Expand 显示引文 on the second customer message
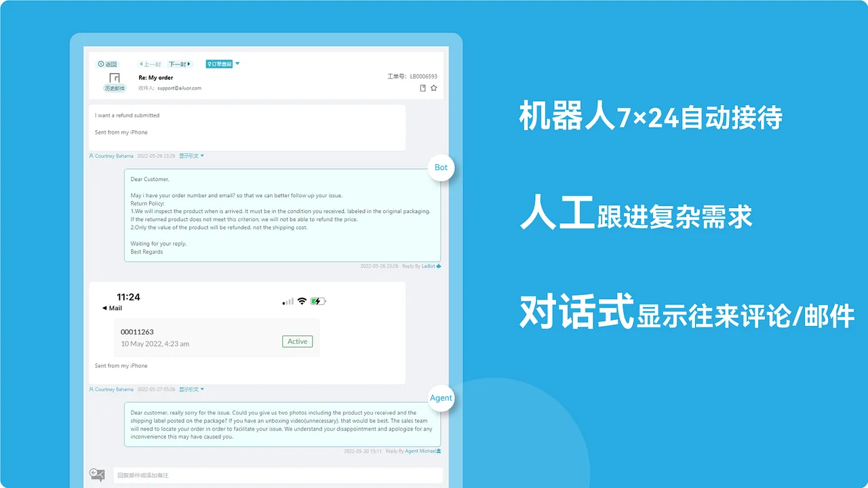Screen dimensions: 868x488 (191, 389)
